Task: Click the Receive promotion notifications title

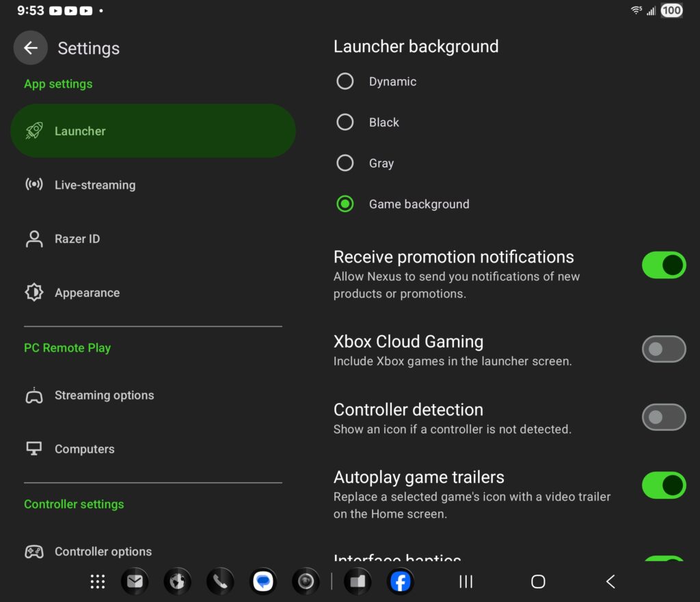Action: 454,257
